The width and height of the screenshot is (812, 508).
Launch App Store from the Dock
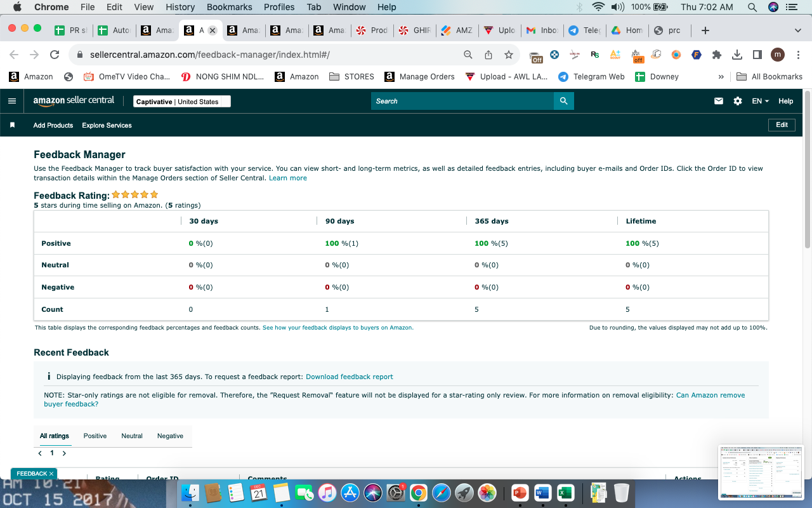350,493
